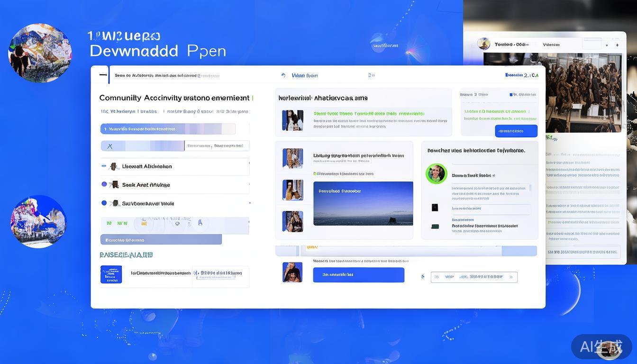Click the round profile avatar in the back window header
Screen dimensions: 637x364
tap(483, 44)
